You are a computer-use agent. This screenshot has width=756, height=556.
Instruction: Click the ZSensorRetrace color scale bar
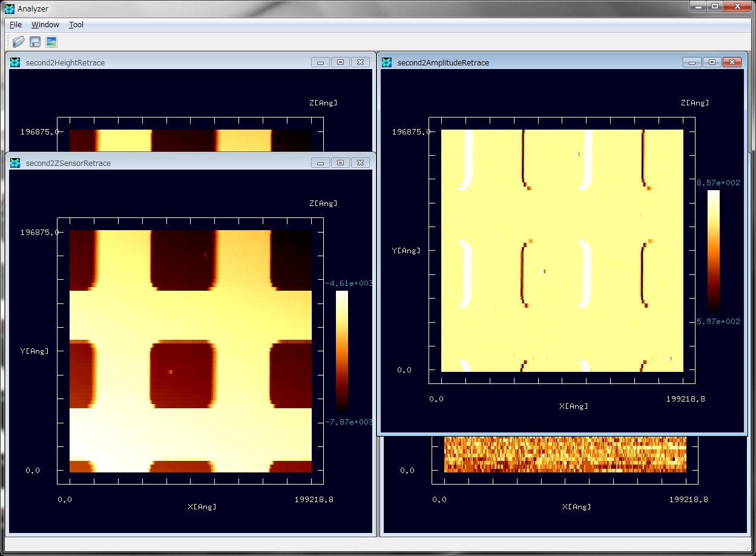pyautogui.click(x=342, y=351)
